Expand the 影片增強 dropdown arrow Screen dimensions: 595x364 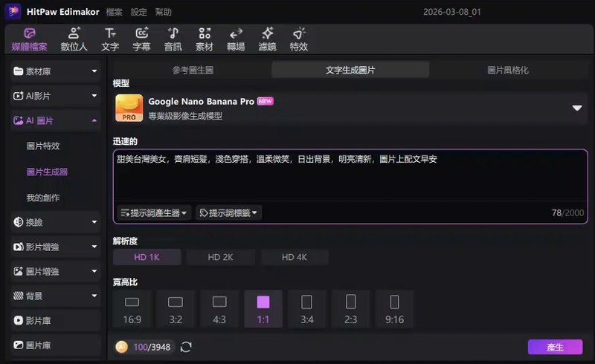tap(94, 247)
